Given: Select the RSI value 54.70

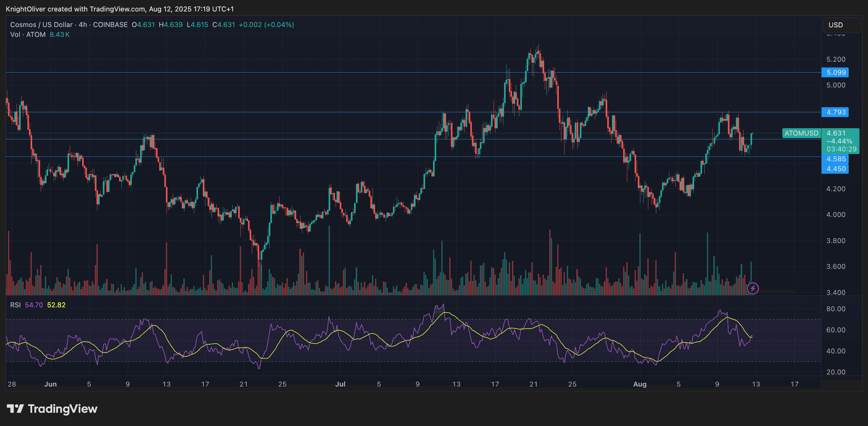Looking at the screenshot, I should (x=35, y=305).
